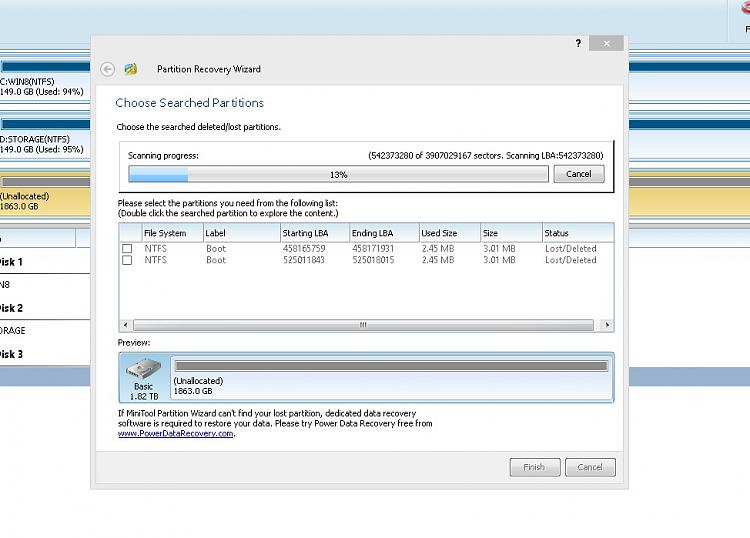The image size is (750, 538).
Task: Select the D:STORAGE(NTFS) partition in the main window
Action: click(x=45, y=137)
